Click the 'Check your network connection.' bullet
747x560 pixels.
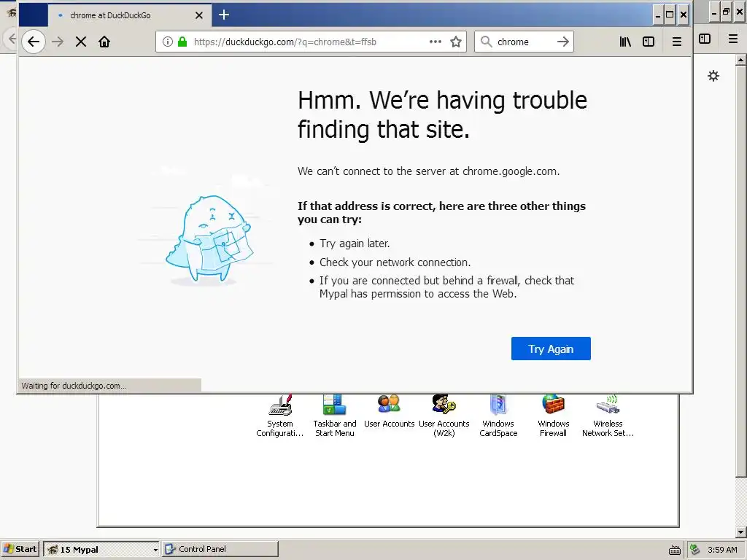pyautogui.click(x=395, y=262)
